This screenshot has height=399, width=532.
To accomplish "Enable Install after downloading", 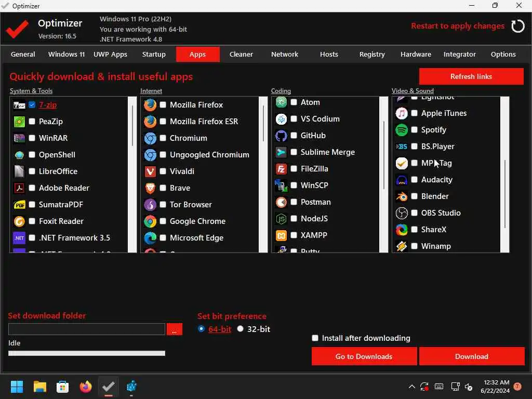I will (x=315, y=338).
